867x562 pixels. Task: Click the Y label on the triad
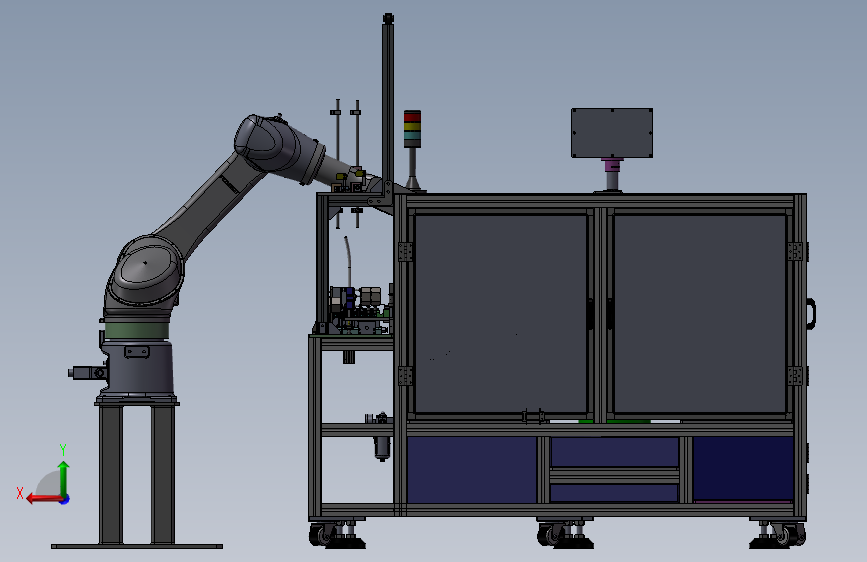coord(63,449)
